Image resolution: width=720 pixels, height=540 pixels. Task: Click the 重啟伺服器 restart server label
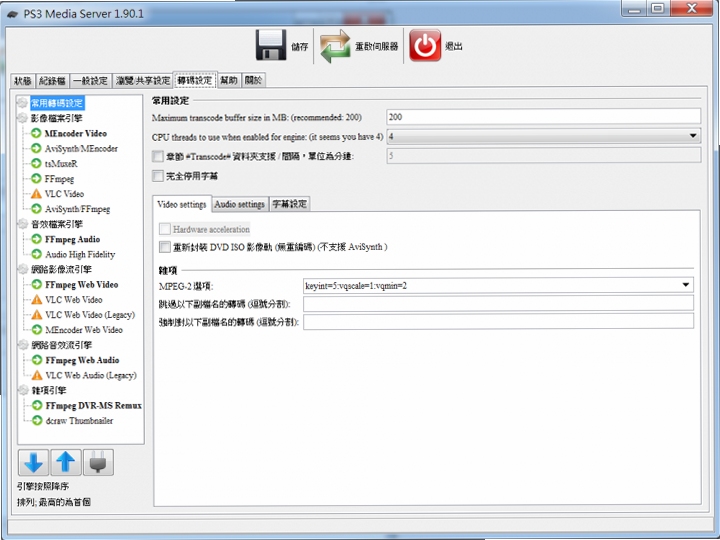click(x=377, y=46)
